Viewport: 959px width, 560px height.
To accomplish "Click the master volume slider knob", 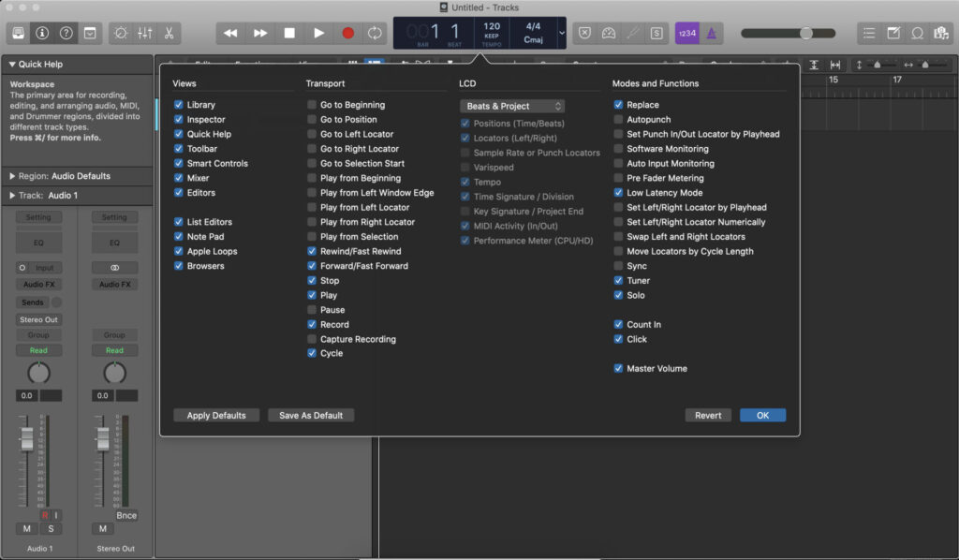I will click(805, 33).
